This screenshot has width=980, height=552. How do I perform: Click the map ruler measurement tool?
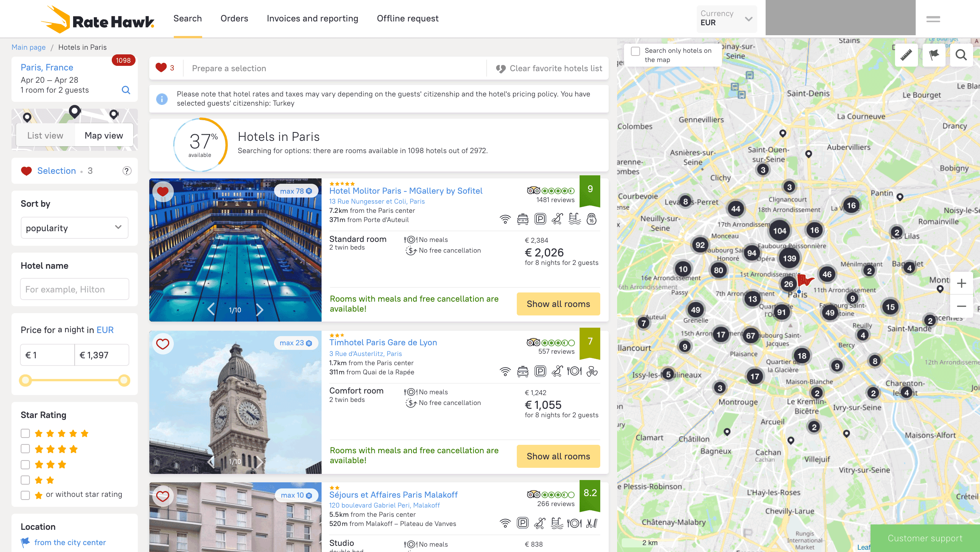point(906,55)
